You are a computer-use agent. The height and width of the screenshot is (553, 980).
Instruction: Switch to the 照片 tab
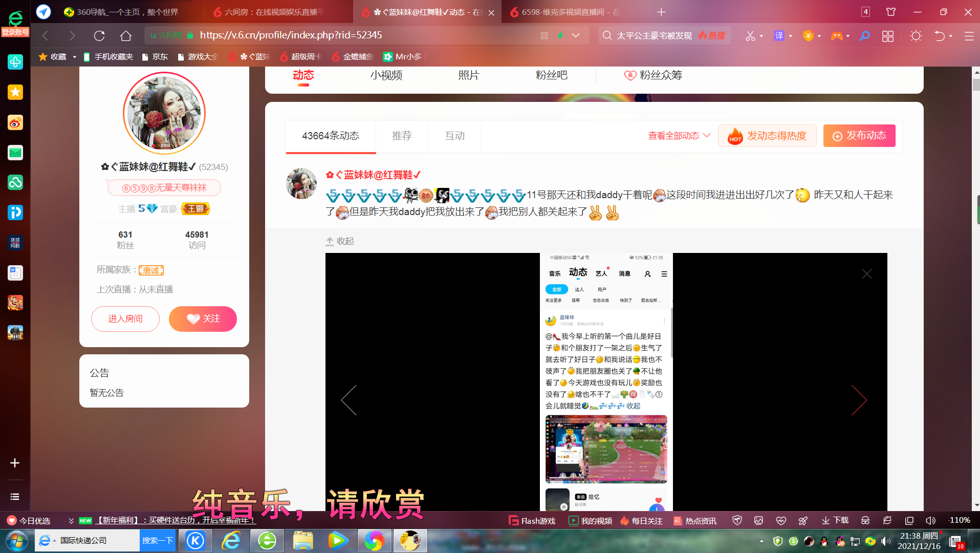click(468, 75)
